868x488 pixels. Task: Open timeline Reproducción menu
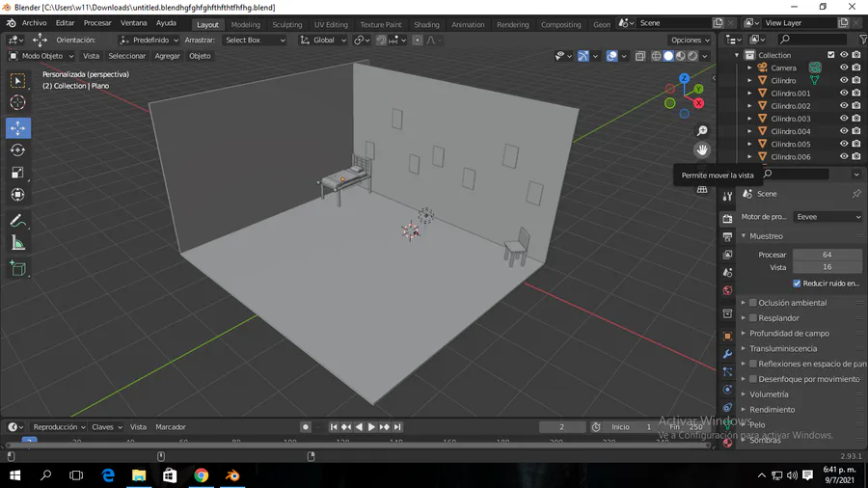[x=59, y=427]
